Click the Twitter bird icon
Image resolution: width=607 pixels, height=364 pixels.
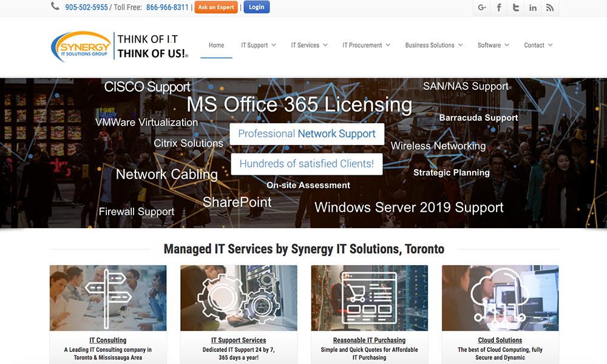516,7
